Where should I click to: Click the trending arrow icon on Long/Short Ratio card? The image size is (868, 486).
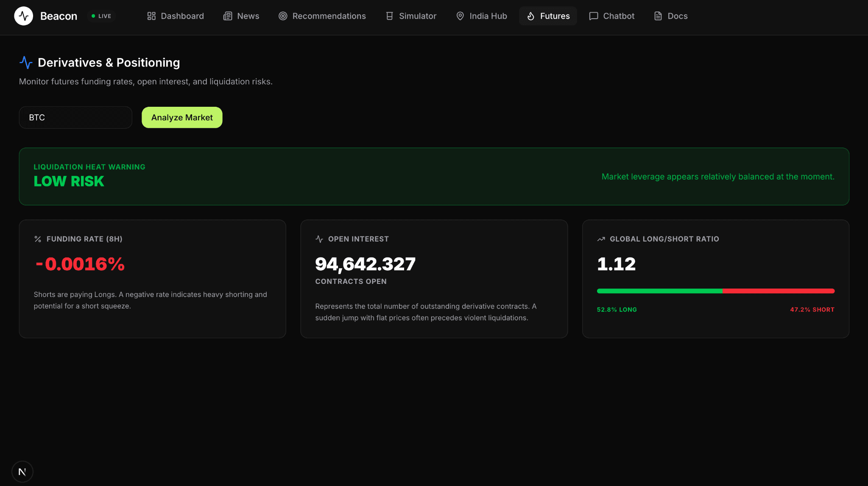(601, 239)
